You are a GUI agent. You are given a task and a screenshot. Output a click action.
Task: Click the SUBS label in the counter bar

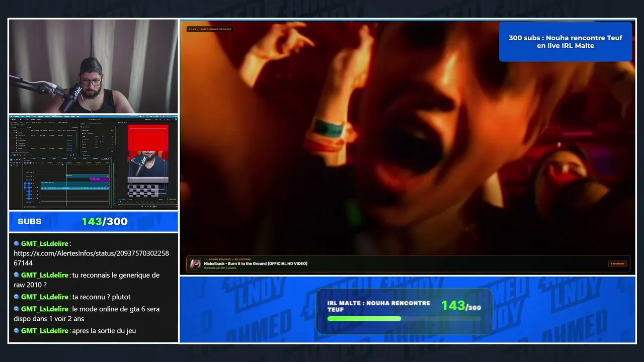[x=30, y=222]
